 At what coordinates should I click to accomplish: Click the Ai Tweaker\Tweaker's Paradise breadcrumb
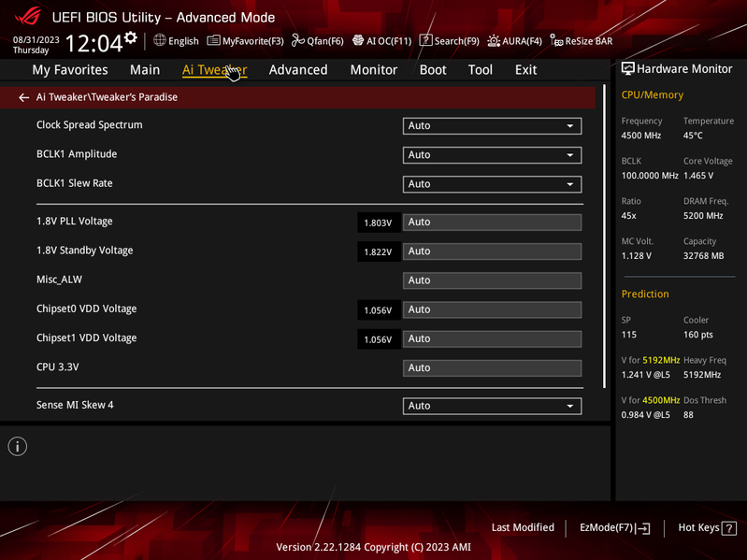click(107, 97)
